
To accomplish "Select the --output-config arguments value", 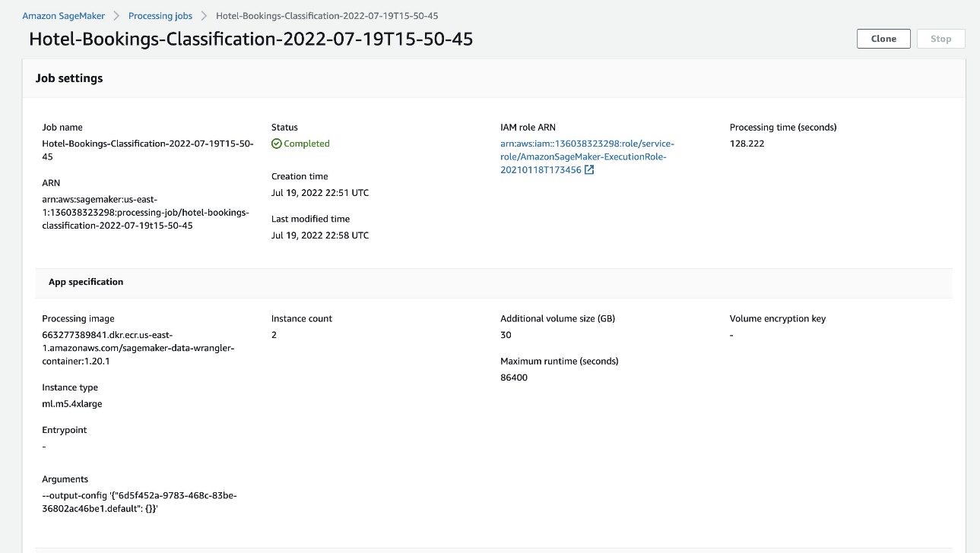I will click(x=140, y=502).
